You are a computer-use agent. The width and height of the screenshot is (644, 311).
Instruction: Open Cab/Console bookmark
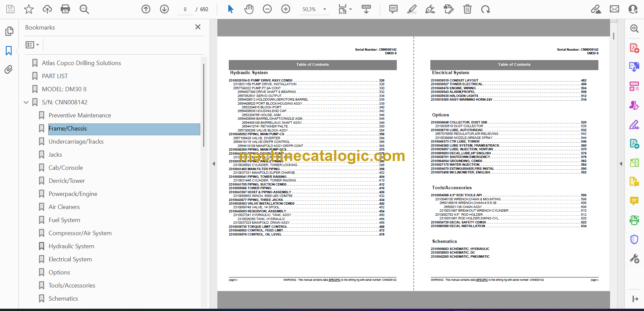(65, 168)
